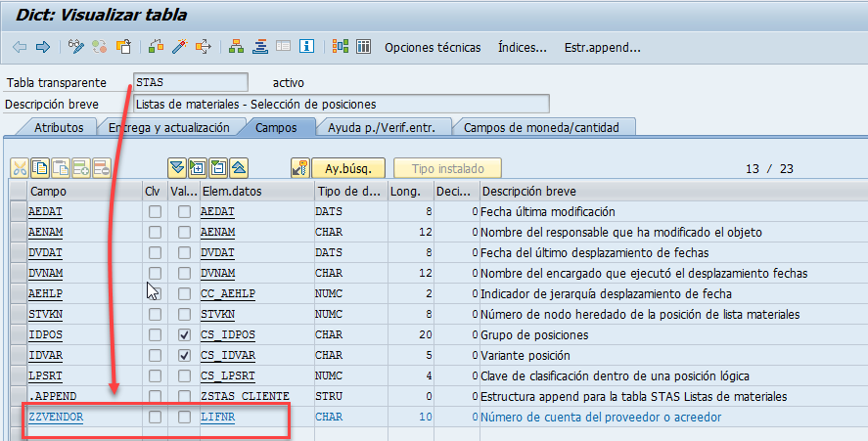
Task: Toggle the Clv checkbox for STVKN
Action: [155, 314]
